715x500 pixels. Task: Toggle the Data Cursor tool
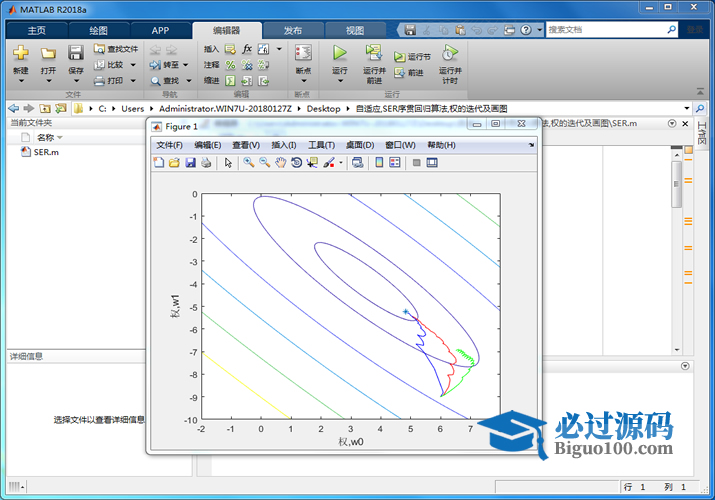[312, 163]
